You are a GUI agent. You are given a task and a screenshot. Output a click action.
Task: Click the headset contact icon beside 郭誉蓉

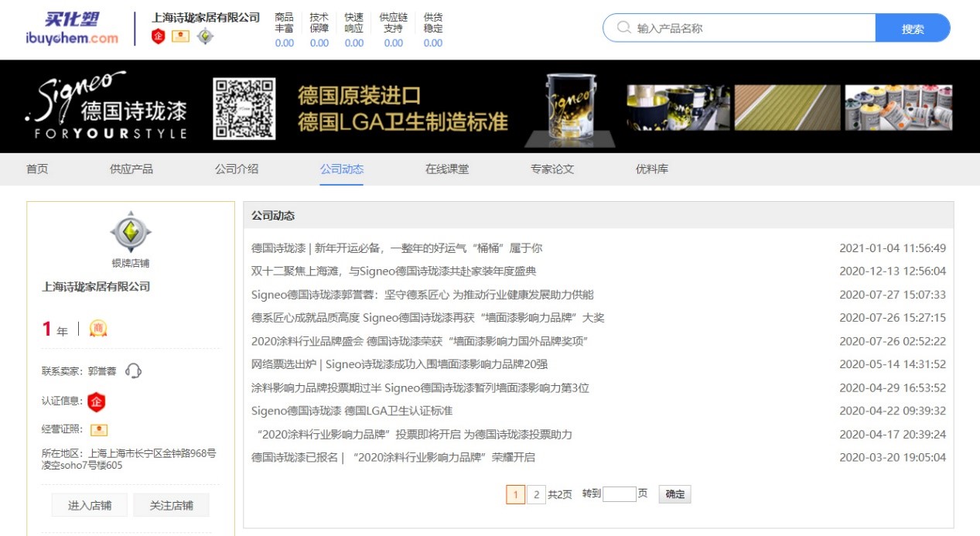133,371
